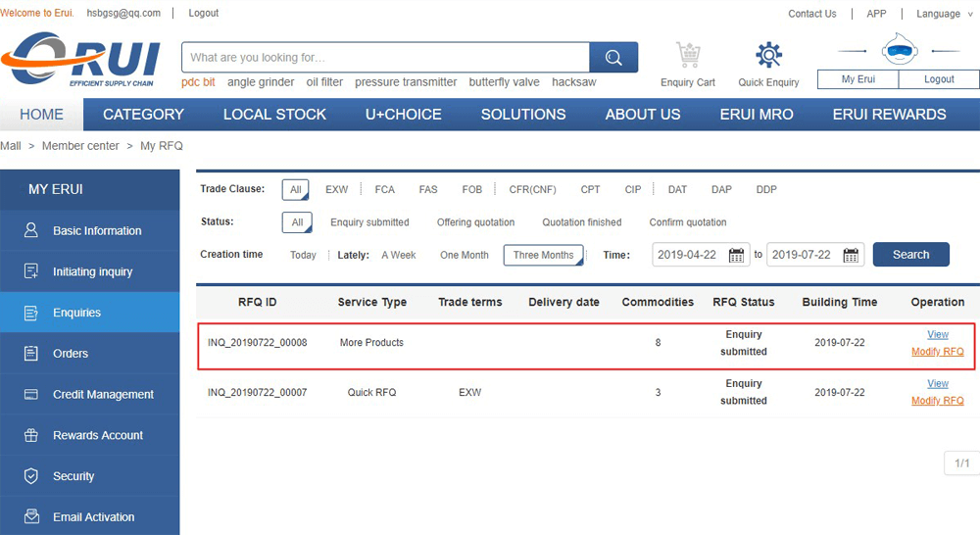Filter status by Quotation finished
Viewport: 980px width, 535px height.
582,222
